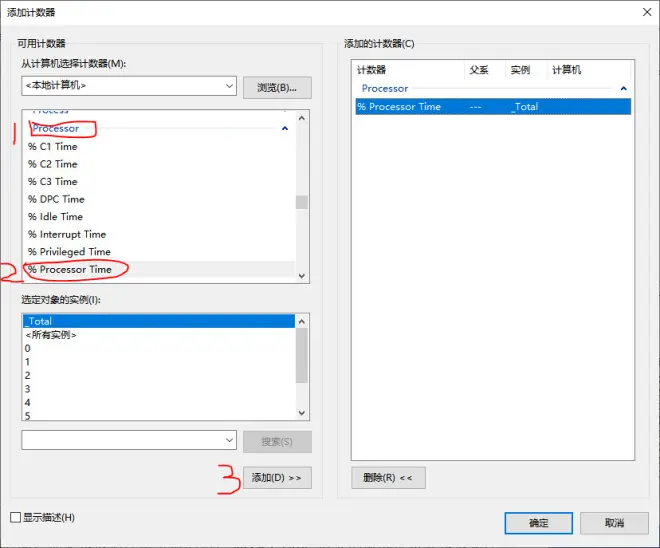Select the % Interrupt Time counter
Screen dimensions: 660x548
click(67, 234)
